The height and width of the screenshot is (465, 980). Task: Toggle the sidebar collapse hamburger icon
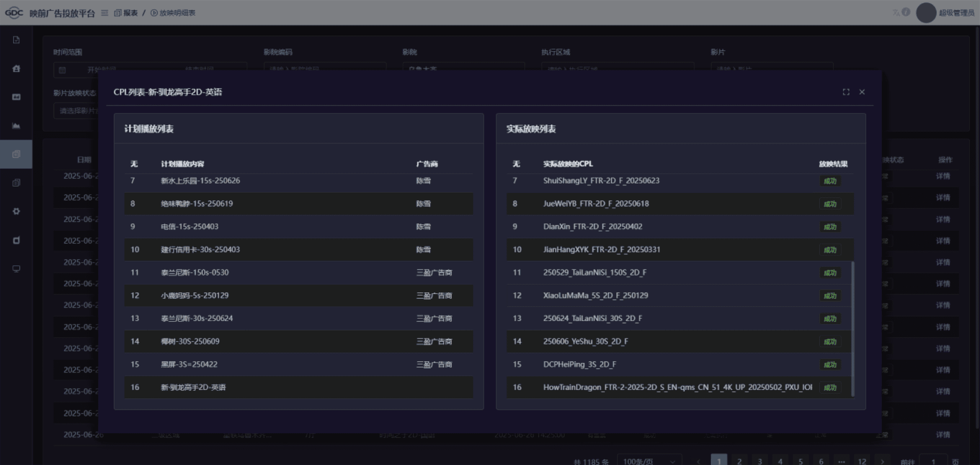tap(104, 13)
